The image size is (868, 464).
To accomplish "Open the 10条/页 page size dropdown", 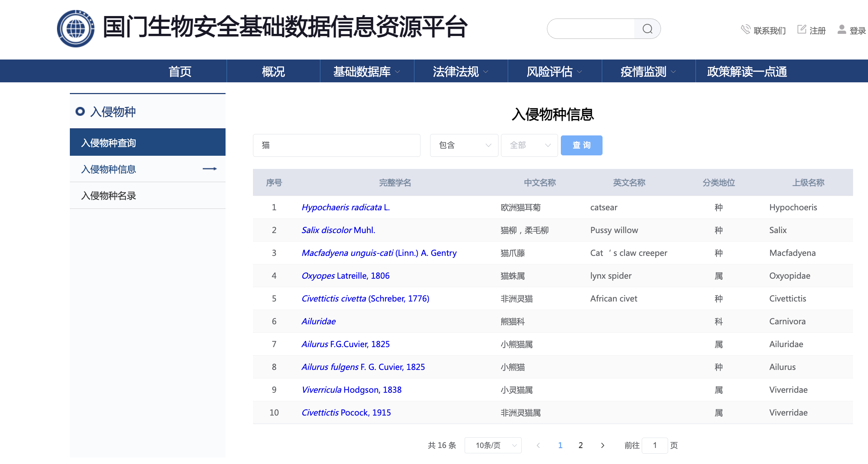I will (493, 445).
